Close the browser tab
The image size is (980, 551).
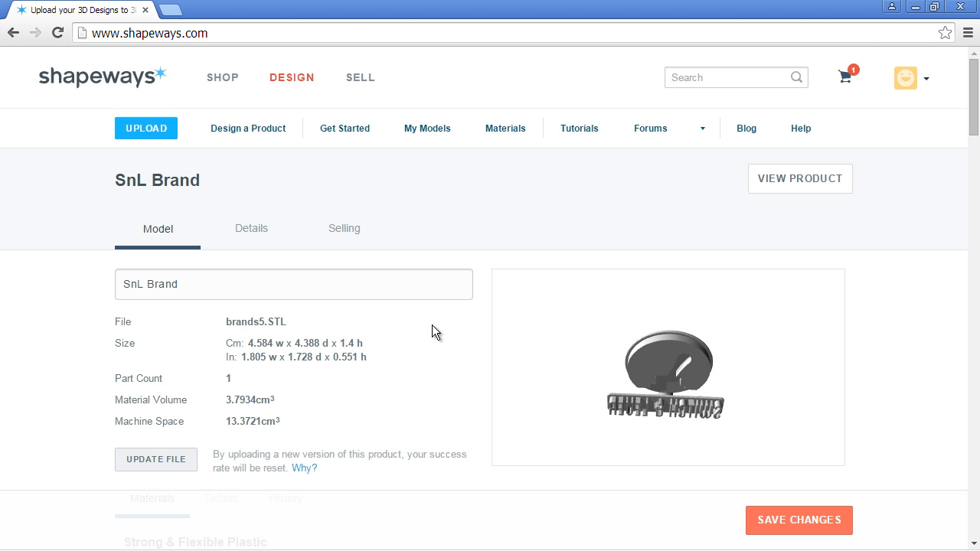pyautogui.click(x=145, y=10)
